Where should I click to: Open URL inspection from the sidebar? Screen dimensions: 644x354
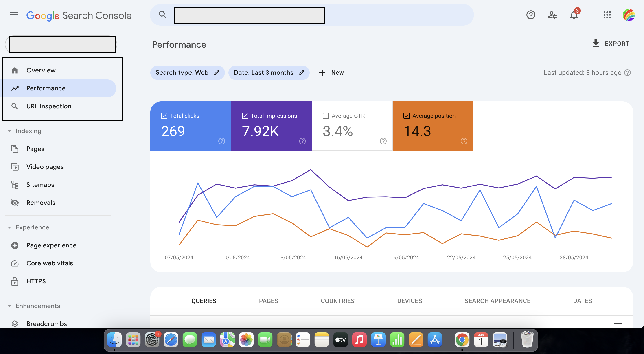[49, 106]
